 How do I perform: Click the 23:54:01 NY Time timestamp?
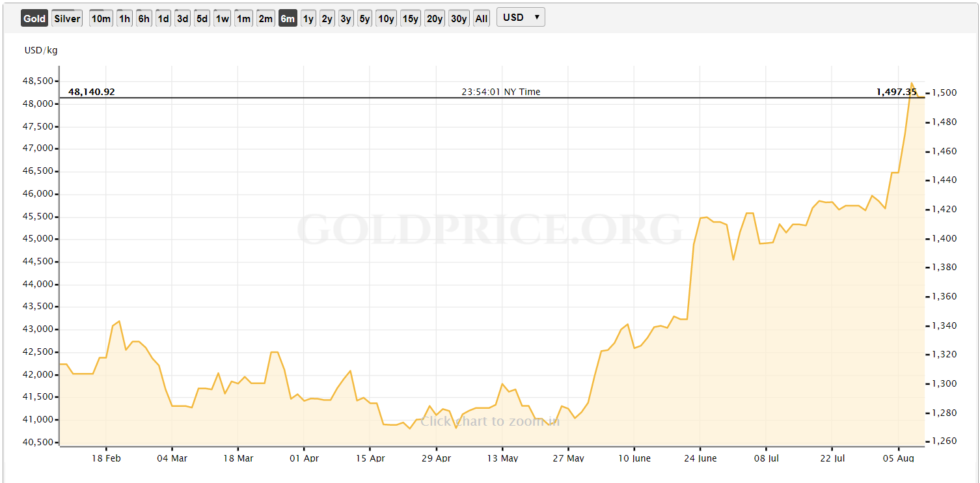pos(501,92)
